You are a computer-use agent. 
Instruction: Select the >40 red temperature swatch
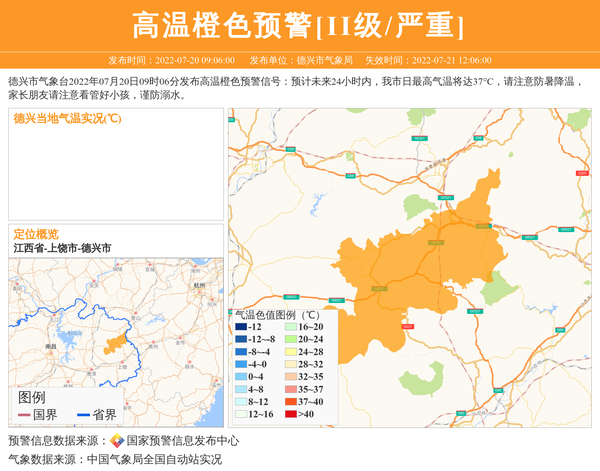pos(289,414)
